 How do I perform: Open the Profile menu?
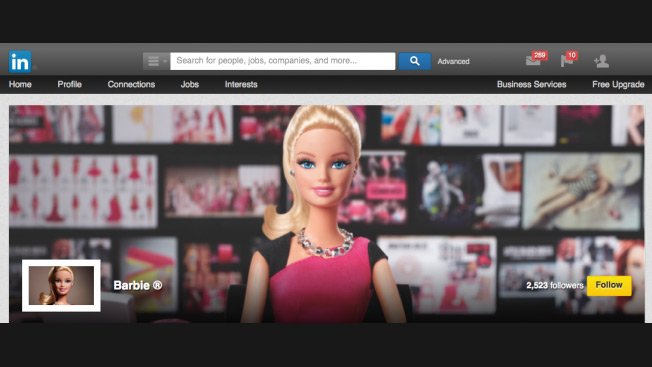[69, 84]
